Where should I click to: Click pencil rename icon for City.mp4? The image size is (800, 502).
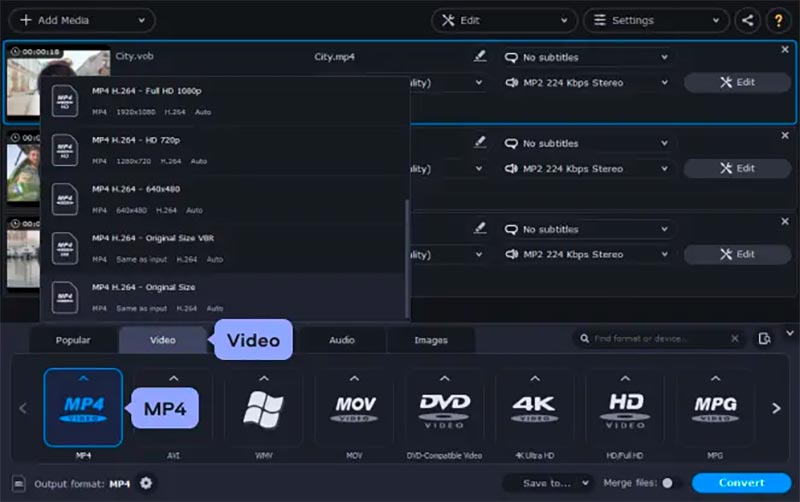click(480, 56)
